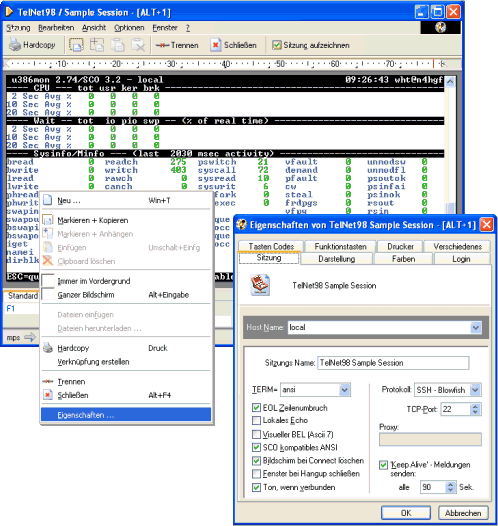Switch to the Farben tab
The image size is (498, 526).
tap(403, 259)
